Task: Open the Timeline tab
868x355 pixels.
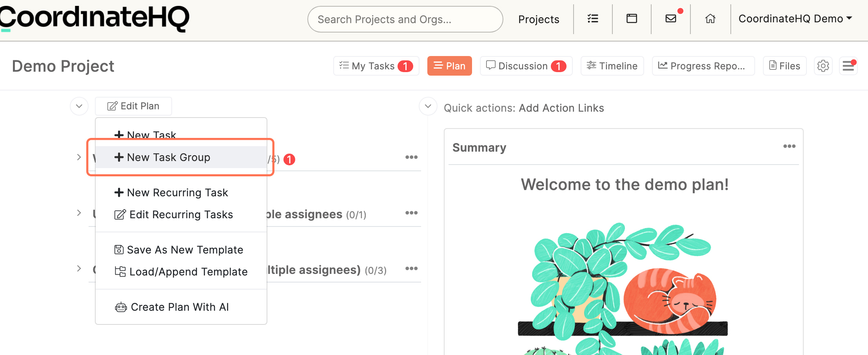Action: (612, 66)
